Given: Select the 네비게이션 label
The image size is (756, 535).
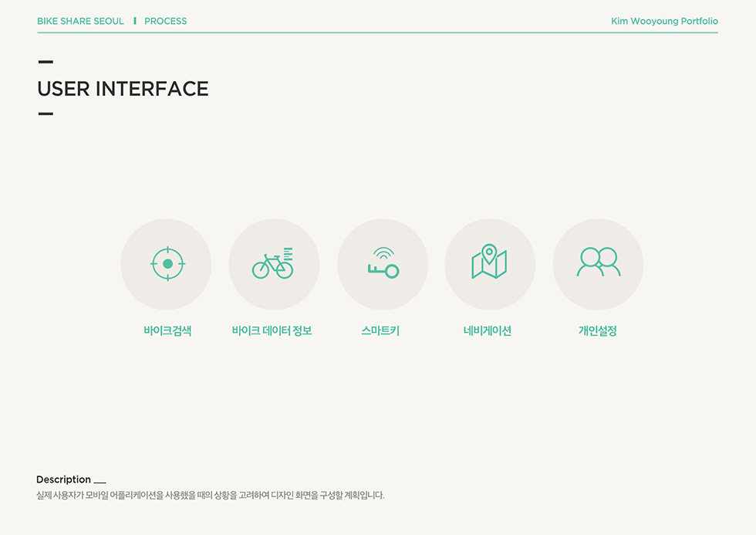Looking at the screenshot, I should click(x=488, y=331).
